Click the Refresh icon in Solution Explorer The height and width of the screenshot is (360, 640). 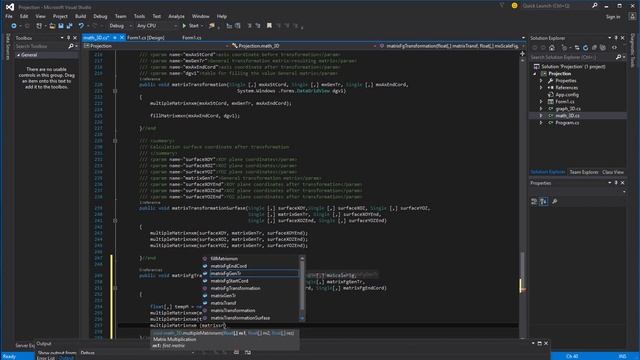585,48
